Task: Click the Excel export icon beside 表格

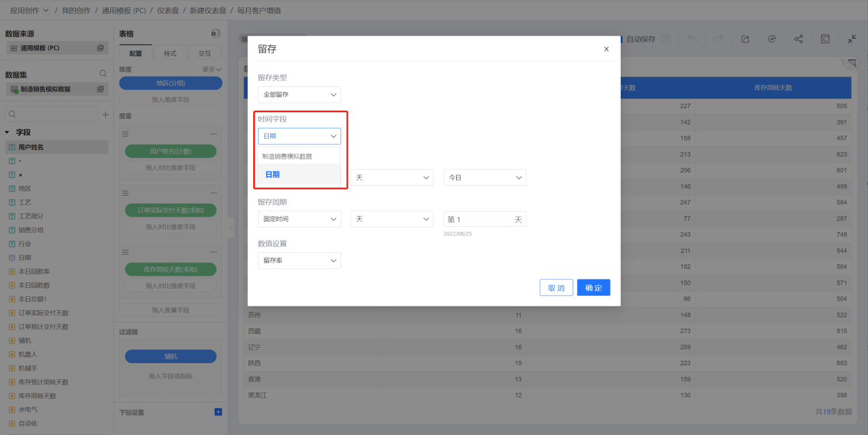Action: (x=215, y=34)
